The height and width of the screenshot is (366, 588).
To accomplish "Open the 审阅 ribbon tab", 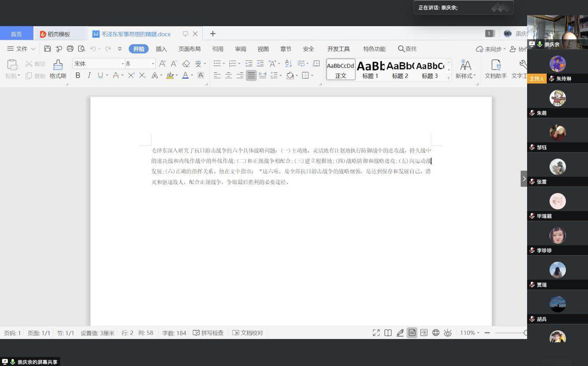I will coord(241,49).
